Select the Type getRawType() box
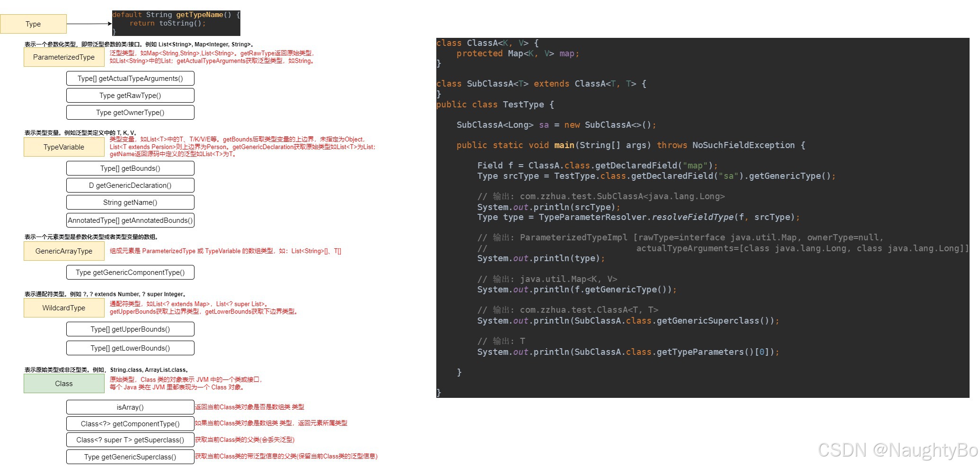 coord(130,95)
